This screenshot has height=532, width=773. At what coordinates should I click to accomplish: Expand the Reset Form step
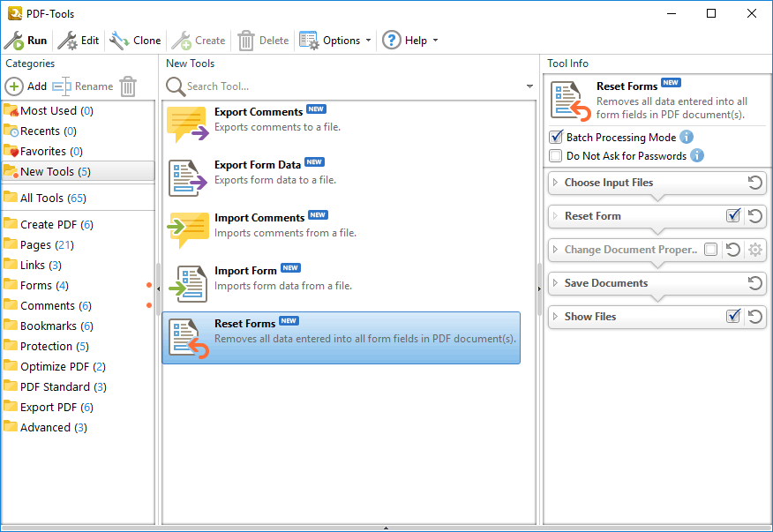tap(556, 216)
